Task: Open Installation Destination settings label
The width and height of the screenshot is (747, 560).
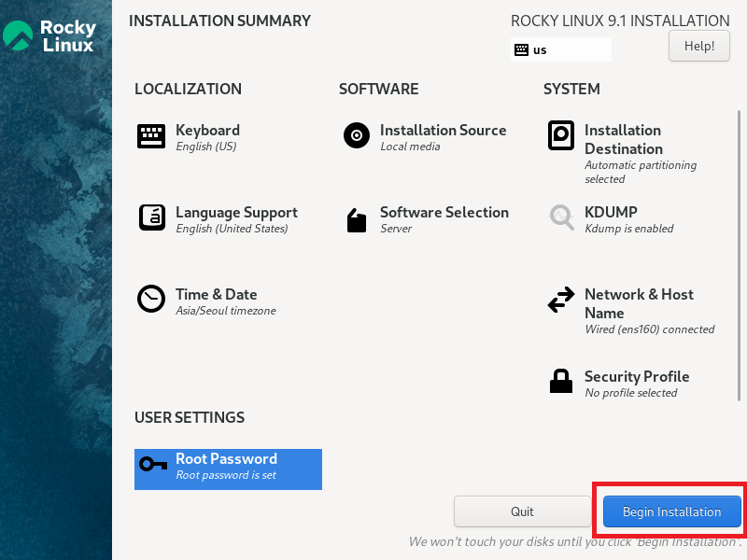Action: pyautogui.click(x=624, y=139)
